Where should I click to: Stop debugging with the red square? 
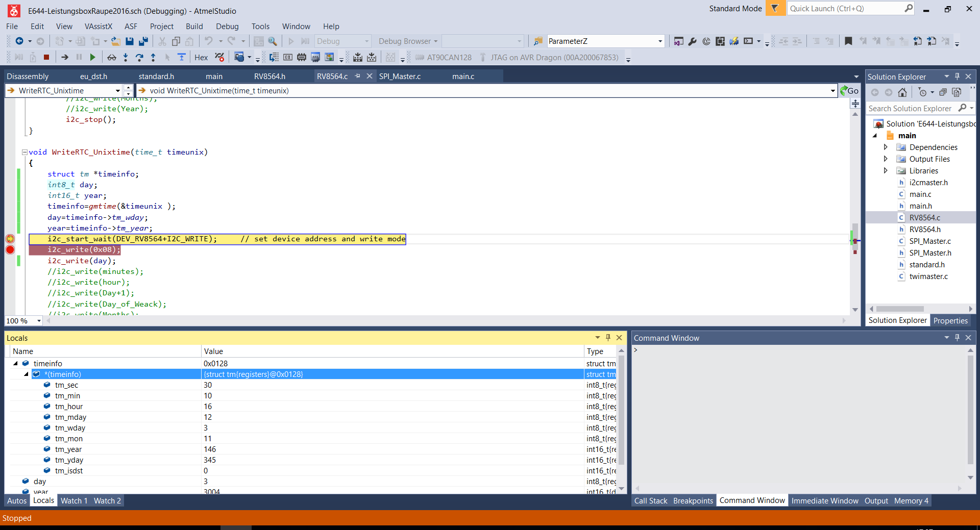click(x=46, y=57)
